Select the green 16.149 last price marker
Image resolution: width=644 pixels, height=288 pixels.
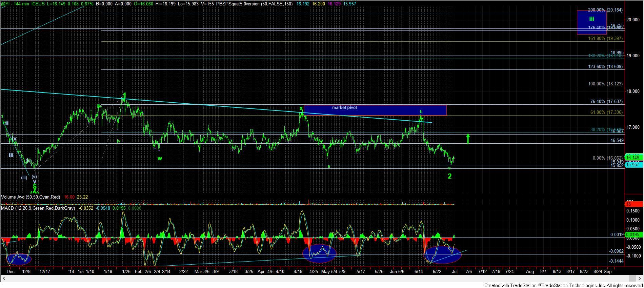point(632,158)
